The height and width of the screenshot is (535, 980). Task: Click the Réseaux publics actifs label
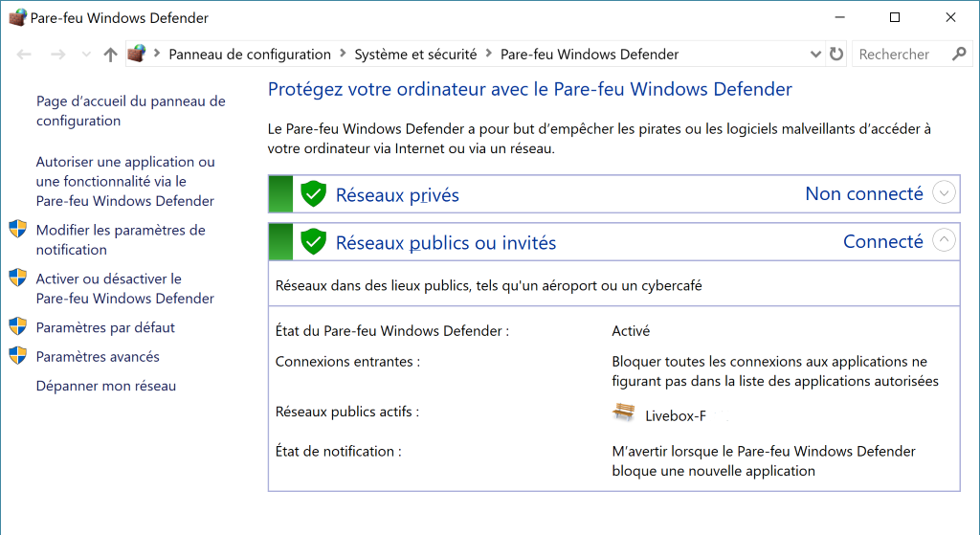click(x=346, y=412)
